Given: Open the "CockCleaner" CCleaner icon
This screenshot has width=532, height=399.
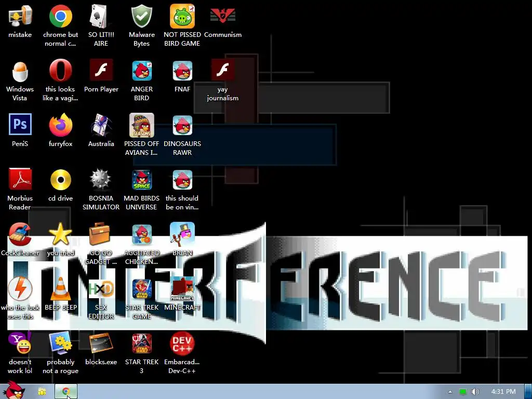Looking at the screenshot, I should (20, 234).
